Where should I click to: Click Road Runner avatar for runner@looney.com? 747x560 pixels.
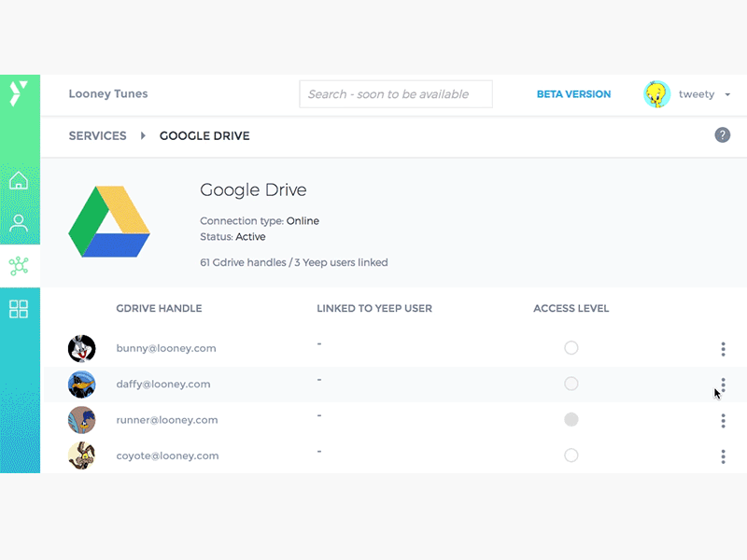tap(81, 420)
